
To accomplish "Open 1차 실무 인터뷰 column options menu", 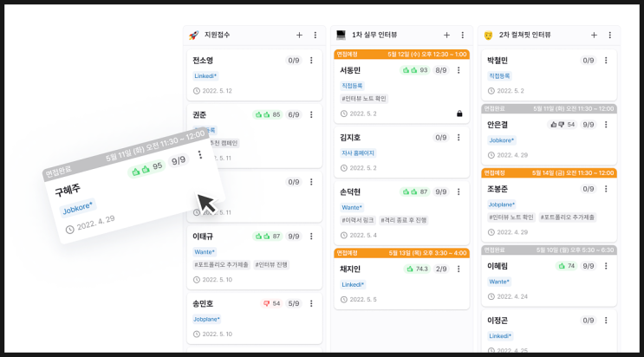I will pos(463,36).
